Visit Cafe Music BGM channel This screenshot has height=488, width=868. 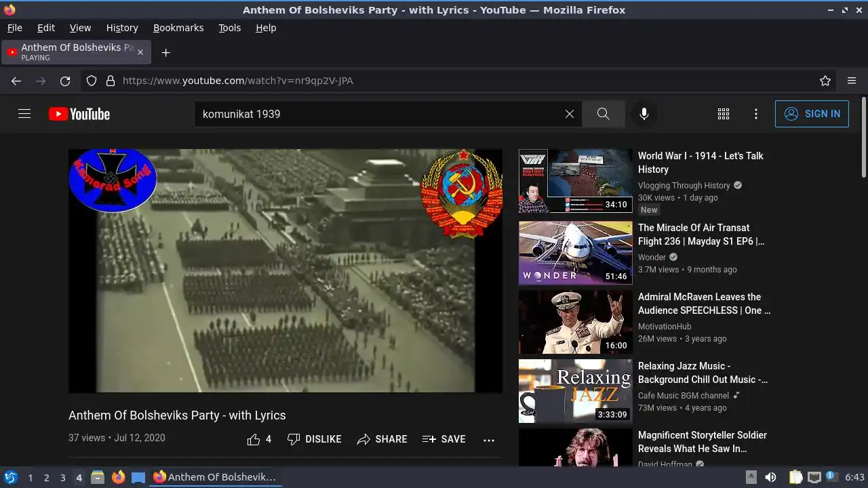[684, 395]
